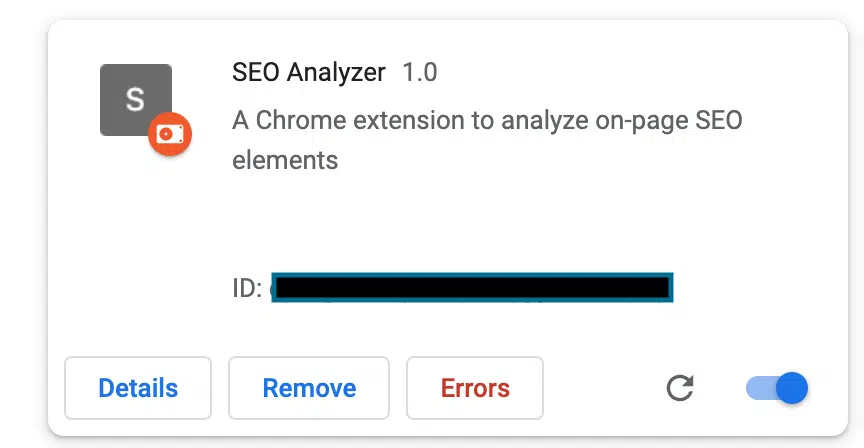Viewport: 864px width, 448px height.
Task: Click the light blue track of the toggle
Action: pos(758,388)
